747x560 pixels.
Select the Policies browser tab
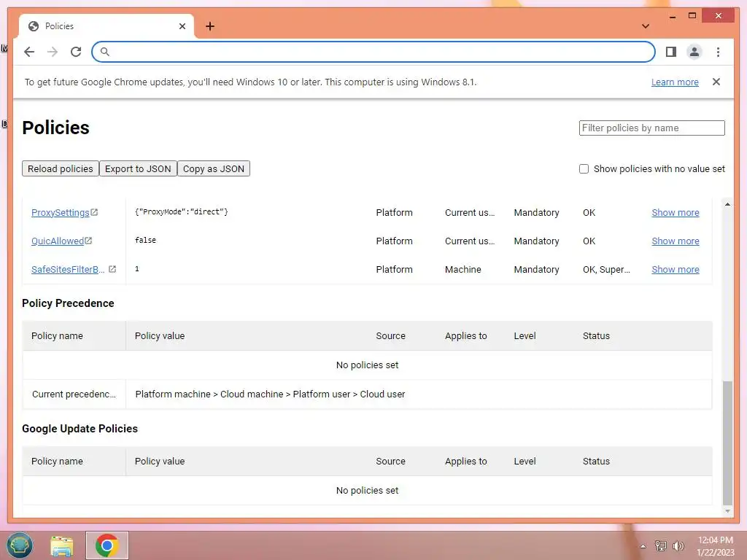[107, 26]
